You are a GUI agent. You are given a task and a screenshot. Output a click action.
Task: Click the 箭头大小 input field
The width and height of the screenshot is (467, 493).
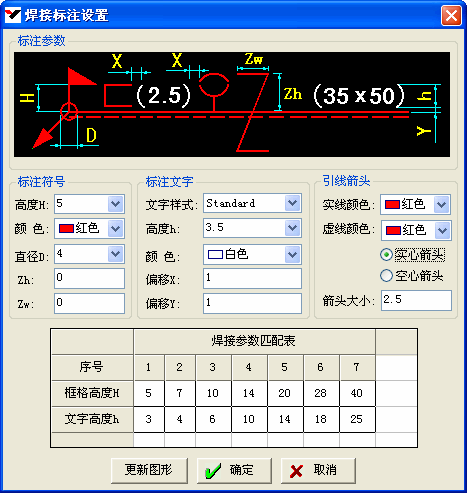point(416,300)
